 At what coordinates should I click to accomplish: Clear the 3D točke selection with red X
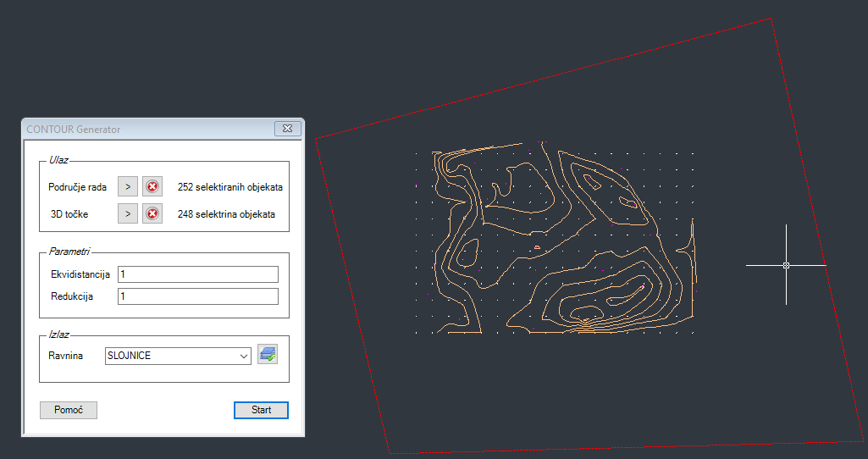(x=152, y=213)
